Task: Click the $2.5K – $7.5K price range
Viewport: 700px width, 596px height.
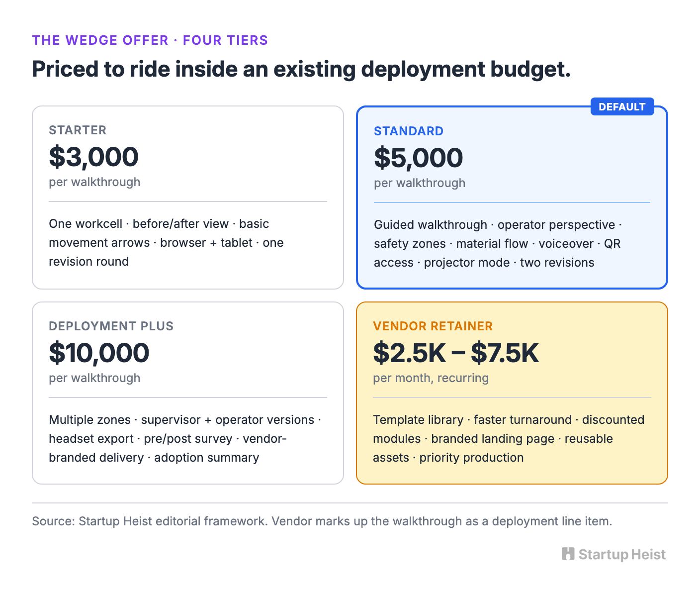Action: click(456, 353)
